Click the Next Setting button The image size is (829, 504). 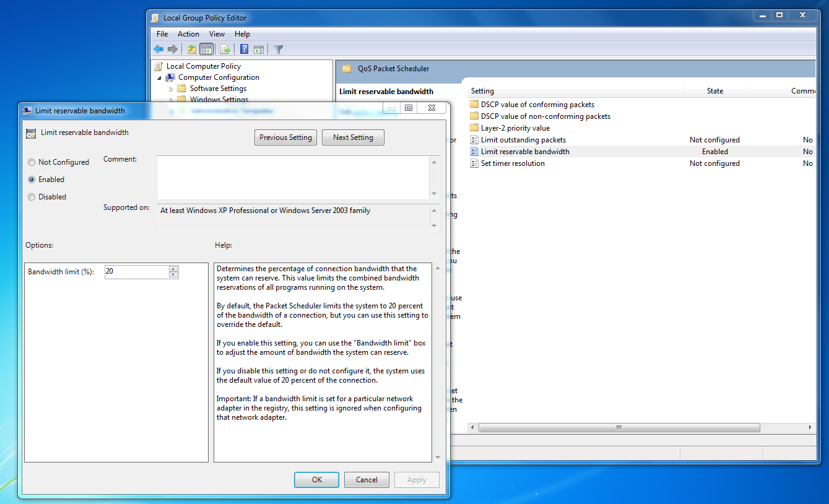click(353, 137)
